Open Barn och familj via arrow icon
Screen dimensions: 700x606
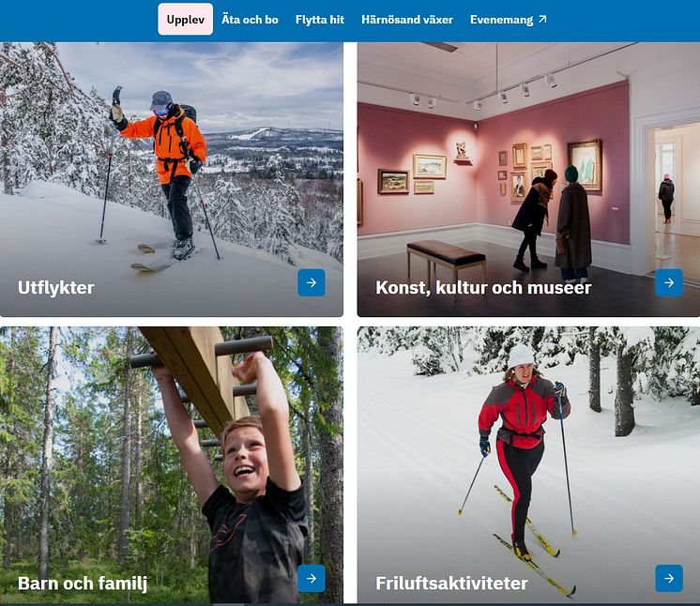click(312, 579)
